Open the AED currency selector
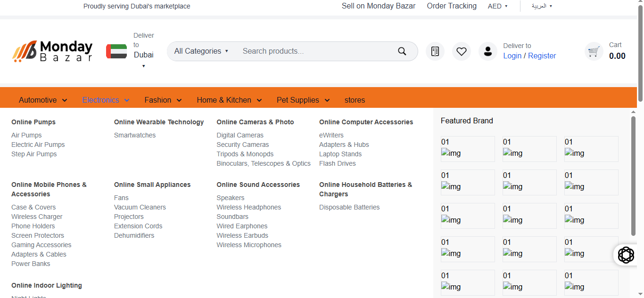 tap(497, 6)
